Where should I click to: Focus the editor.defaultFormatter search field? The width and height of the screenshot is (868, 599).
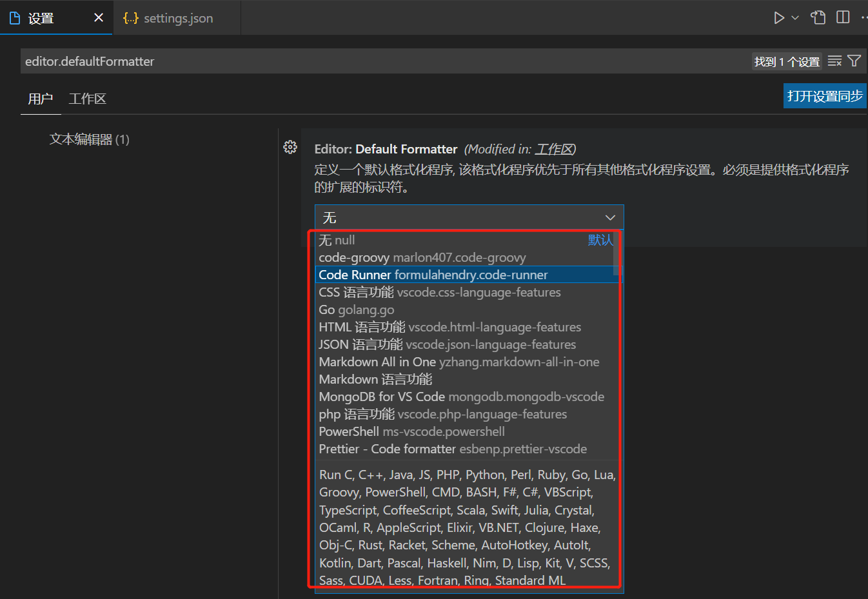tap(387, 61)
